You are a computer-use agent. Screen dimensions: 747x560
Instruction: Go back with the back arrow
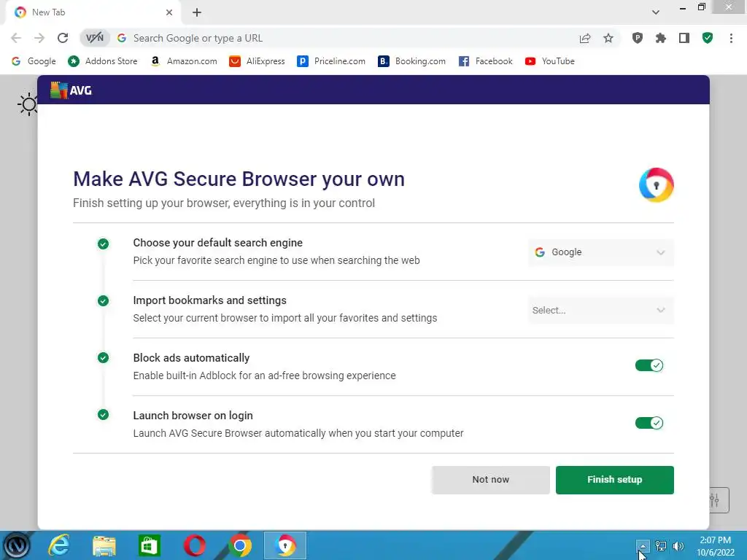(16, 38)
